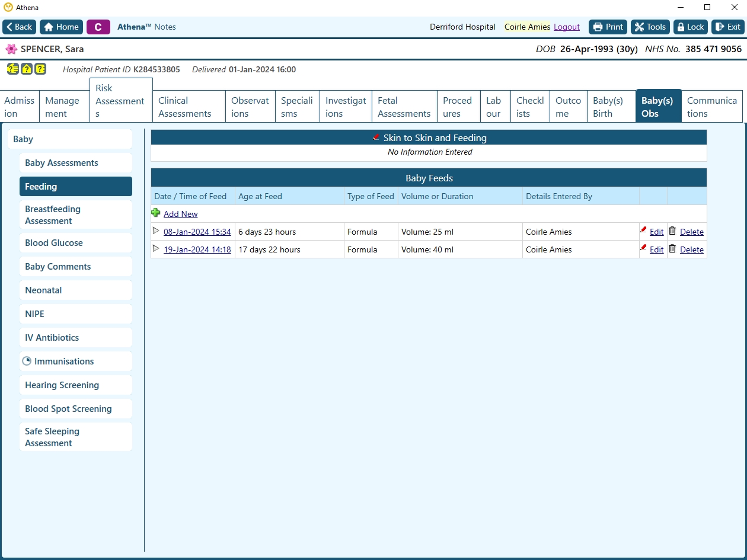Screen dimensions: 747x560
Task: Exit the Athena application
Action: (728, 27)
